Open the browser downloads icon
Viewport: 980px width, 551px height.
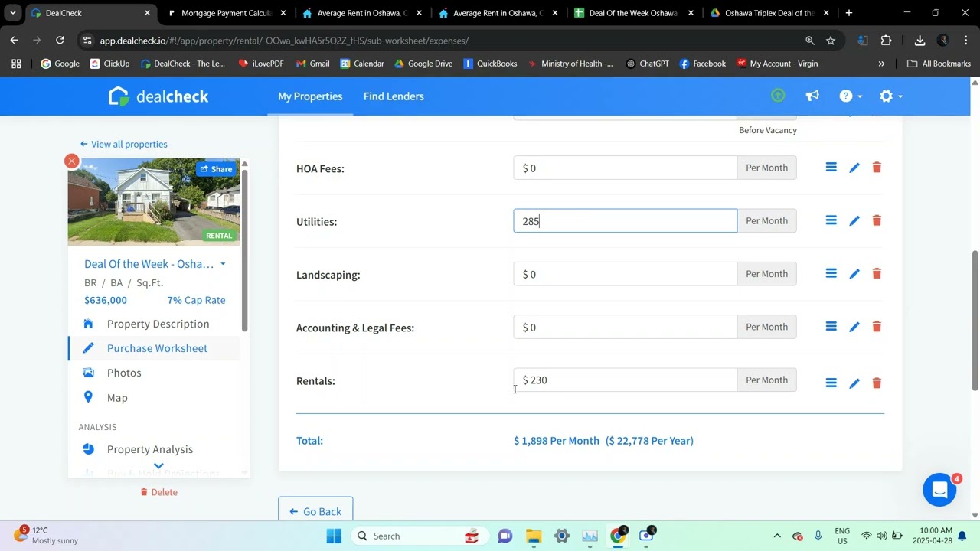tap(920, 41)
